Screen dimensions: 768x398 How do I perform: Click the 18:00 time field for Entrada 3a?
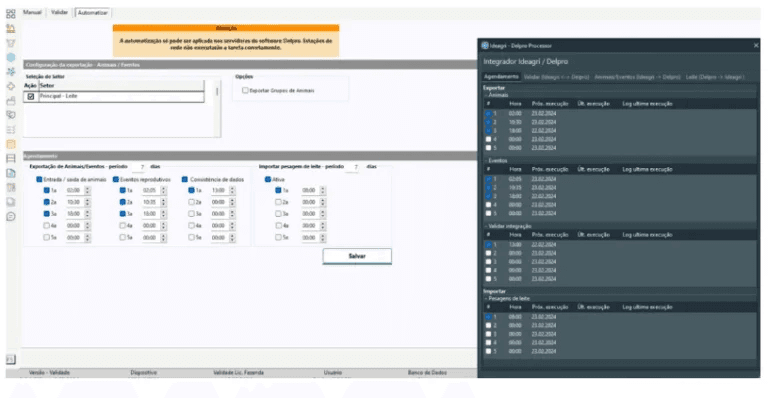(74, 213)
